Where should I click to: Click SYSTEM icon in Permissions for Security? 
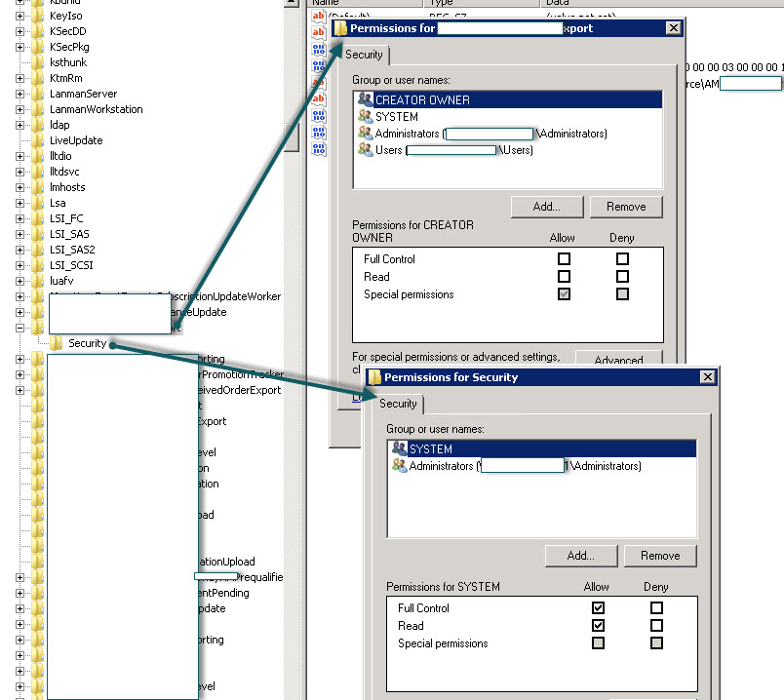399,448
